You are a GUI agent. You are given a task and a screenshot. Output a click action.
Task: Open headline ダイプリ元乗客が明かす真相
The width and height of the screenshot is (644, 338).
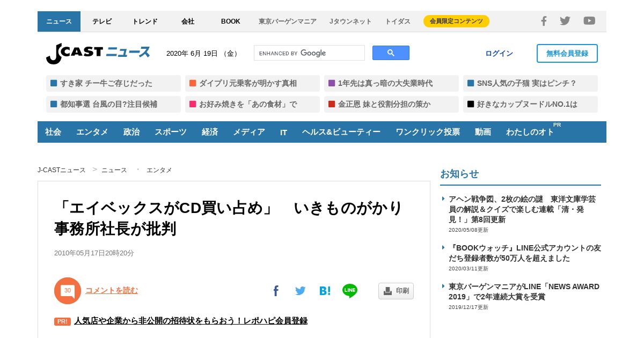click(x=252, y=84)
